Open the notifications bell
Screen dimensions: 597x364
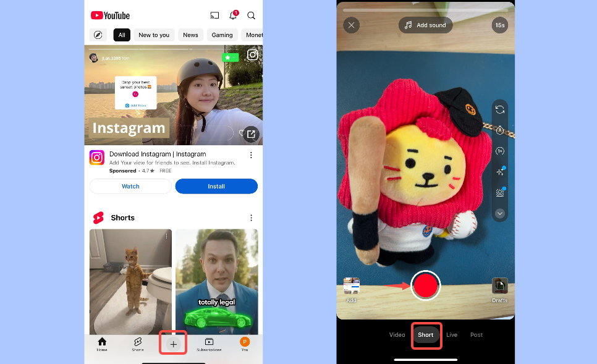point(233,15)
